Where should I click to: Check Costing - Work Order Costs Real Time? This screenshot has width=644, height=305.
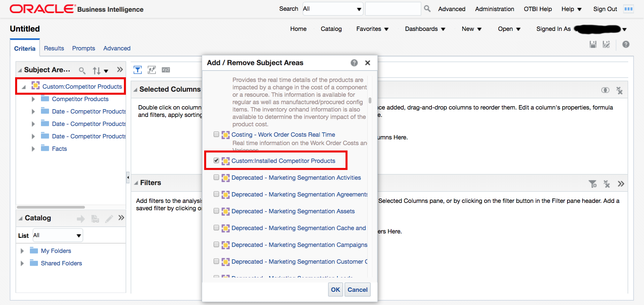(216, 134)
